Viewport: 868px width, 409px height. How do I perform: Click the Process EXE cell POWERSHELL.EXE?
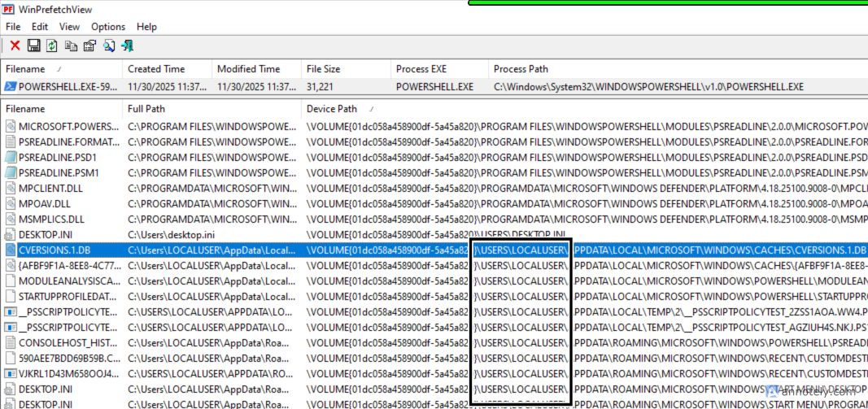(434, 87)
